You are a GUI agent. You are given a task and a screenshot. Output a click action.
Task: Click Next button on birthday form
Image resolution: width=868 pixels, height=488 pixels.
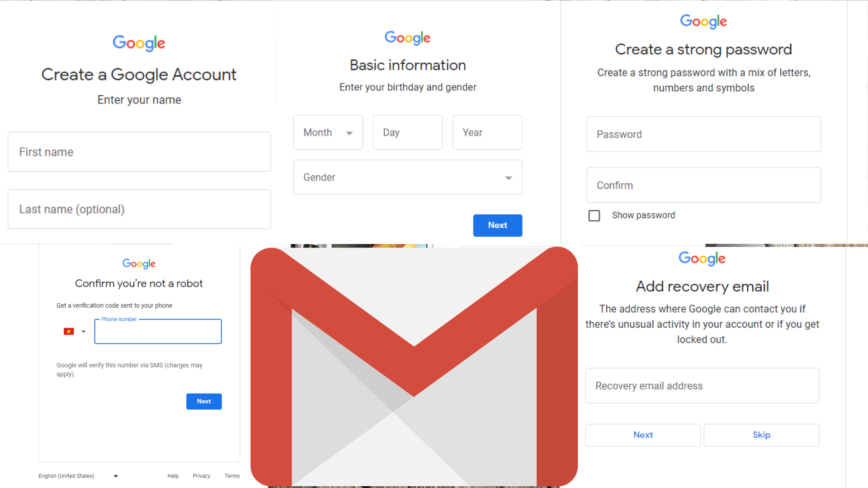pos(498,225)
